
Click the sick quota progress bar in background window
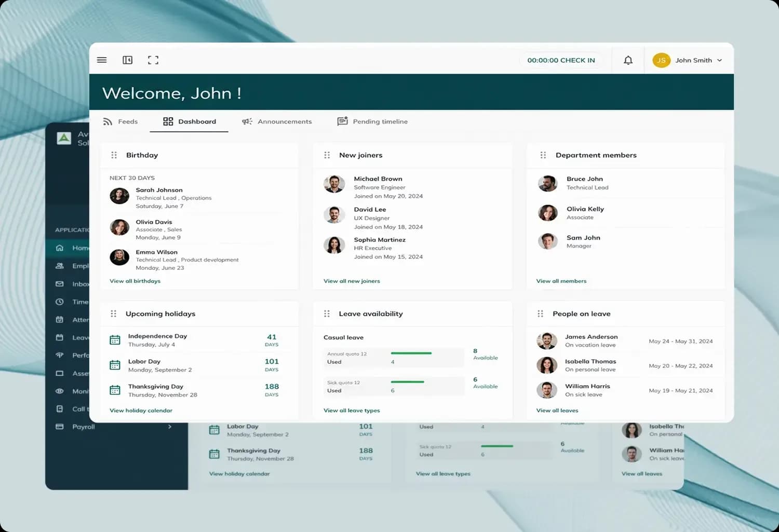click(x=497, y=446)
